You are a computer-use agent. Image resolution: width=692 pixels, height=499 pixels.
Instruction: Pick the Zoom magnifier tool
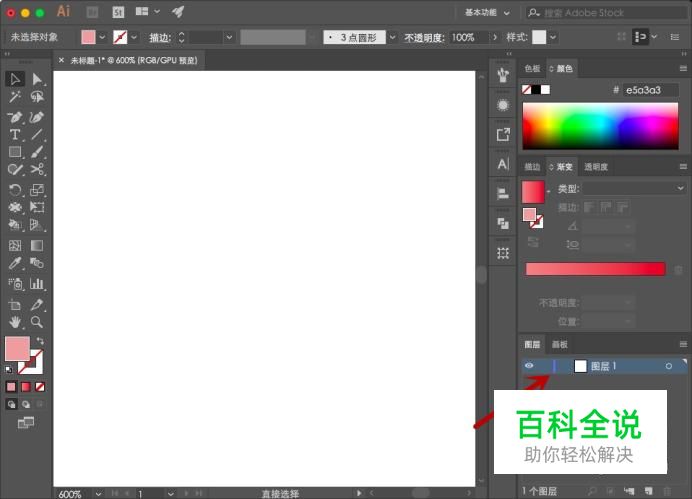click(37, 322)
